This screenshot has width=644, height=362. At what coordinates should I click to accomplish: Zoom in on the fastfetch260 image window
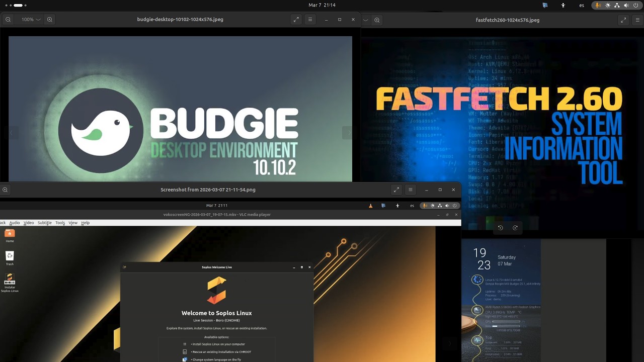(377, 20)
